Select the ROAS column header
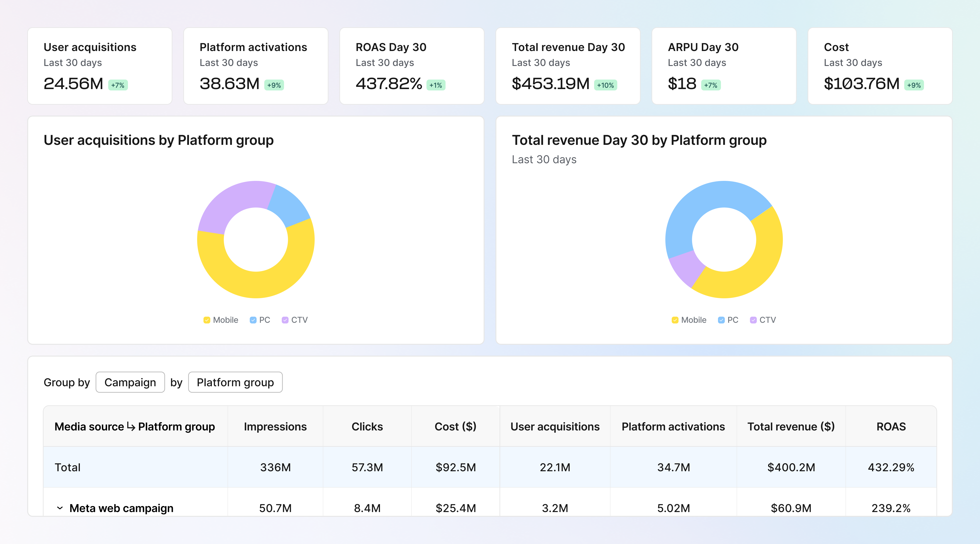The height and width of the screenshot is (544, 980). [891, 427]
